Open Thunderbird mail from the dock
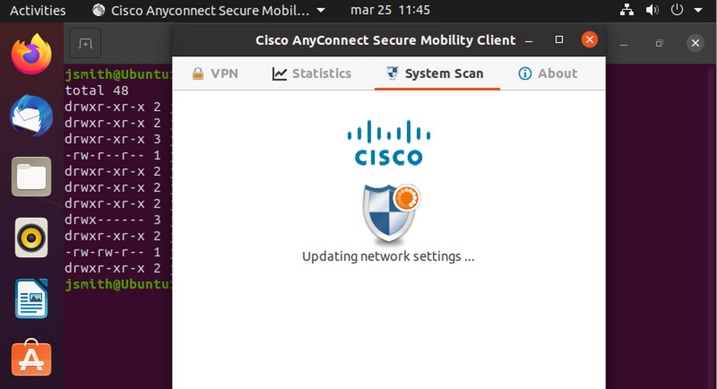 tap(31, 116)
